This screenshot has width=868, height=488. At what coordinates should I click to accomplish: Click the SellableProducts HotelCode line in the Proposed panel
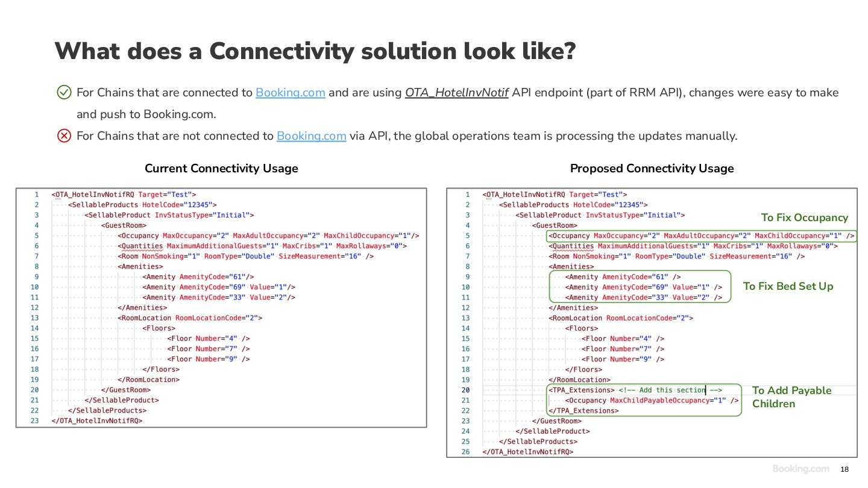tap(573, 205)
